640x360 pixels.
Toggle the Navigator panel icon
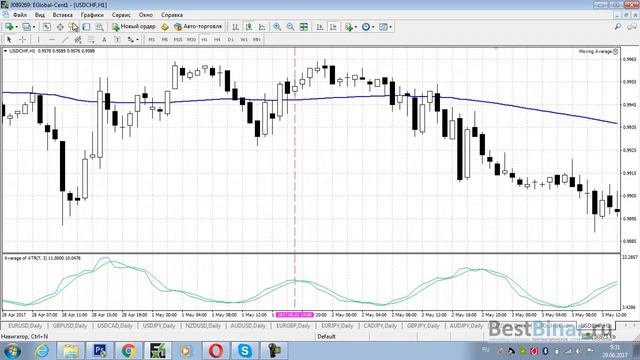pyautogui.click(x=73, y=27)
